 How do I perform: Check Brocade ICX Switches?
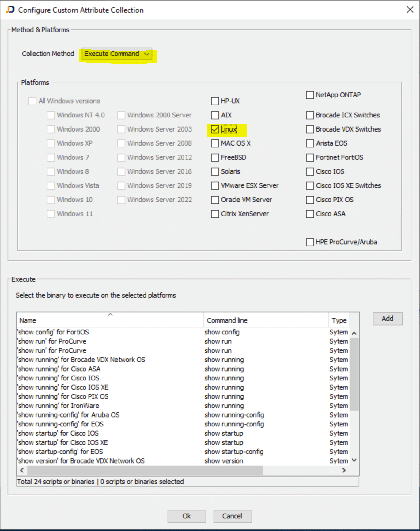[310, 115]
